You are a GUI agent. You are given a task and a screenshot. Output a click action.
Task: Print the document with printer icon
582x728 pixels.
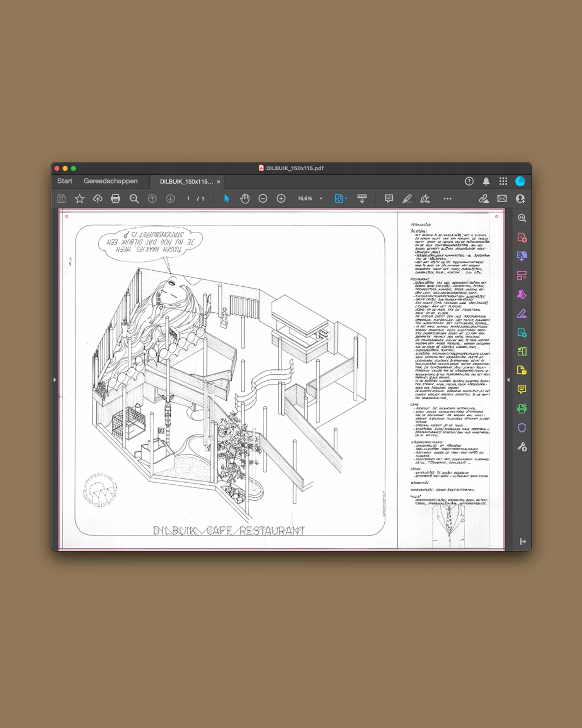[x=115, y=199]
